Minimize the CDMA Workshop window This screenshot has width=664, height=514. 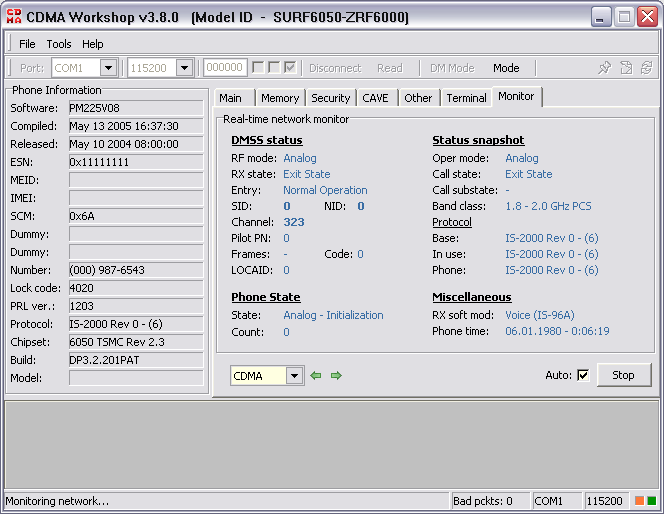pyautogui.click(x=601, y=17)
